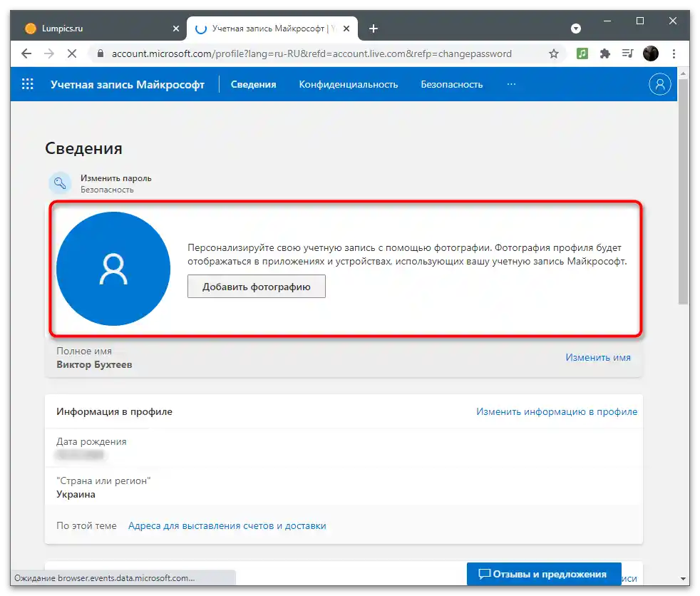The width and height of the screenshot is (700, 596).
Task: Open a new browser tab with plus
Action: coord(374,29)
